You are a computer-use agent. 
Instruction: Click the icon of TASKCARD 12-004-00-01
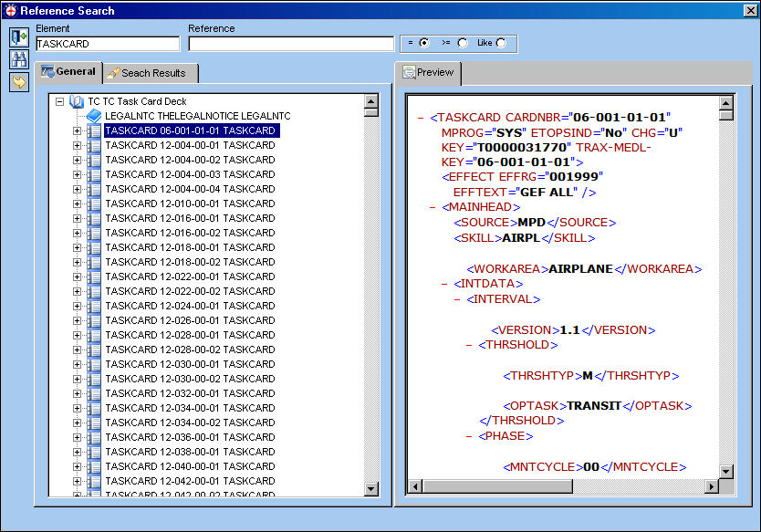tap(94, 145)
